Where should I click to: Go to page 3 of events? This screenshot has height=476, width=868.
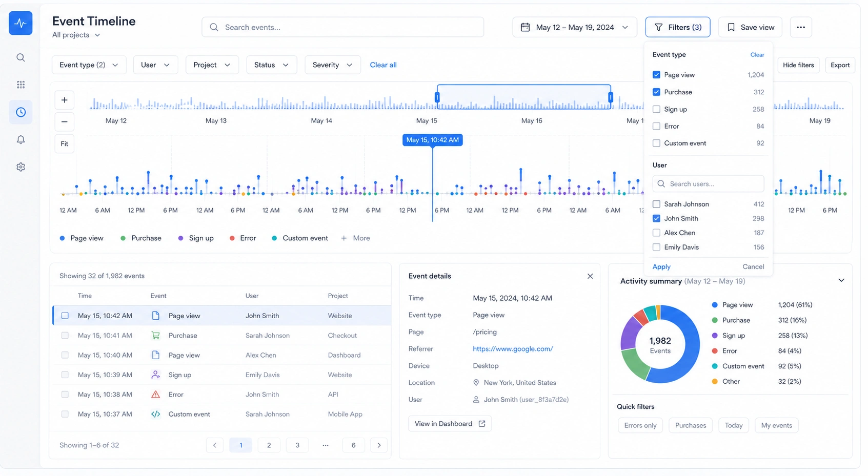tap(297, 445)
